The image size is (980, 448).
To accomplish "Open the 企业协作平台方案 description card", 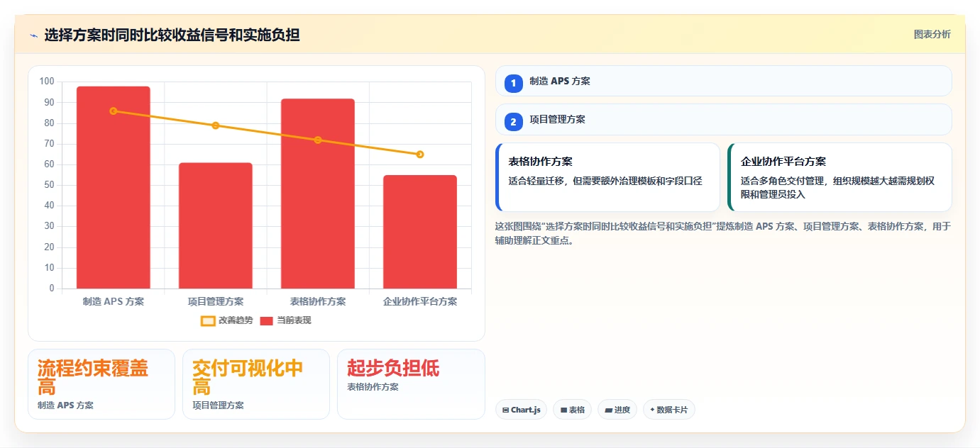I will 839,177.
